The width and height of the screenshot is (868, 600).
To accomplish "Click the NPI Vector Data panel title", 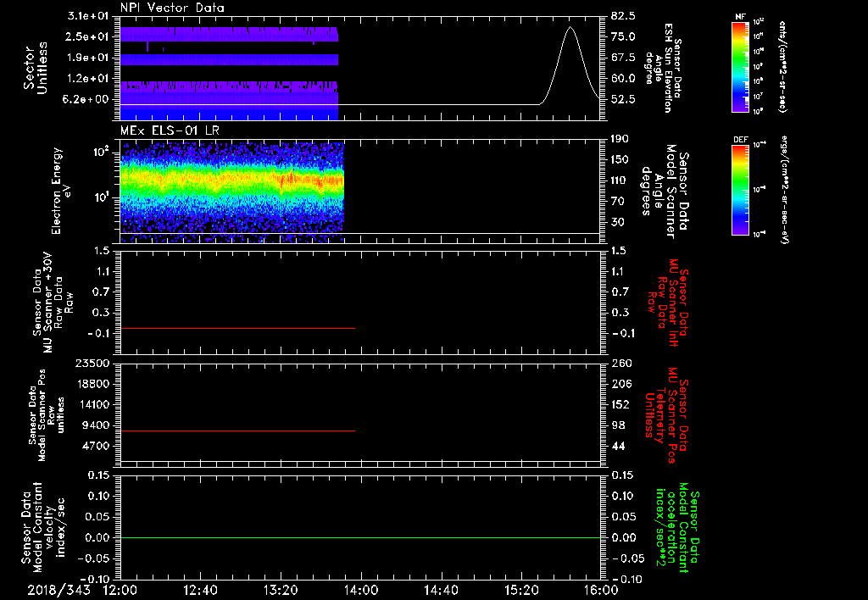I will click(172, 8).
